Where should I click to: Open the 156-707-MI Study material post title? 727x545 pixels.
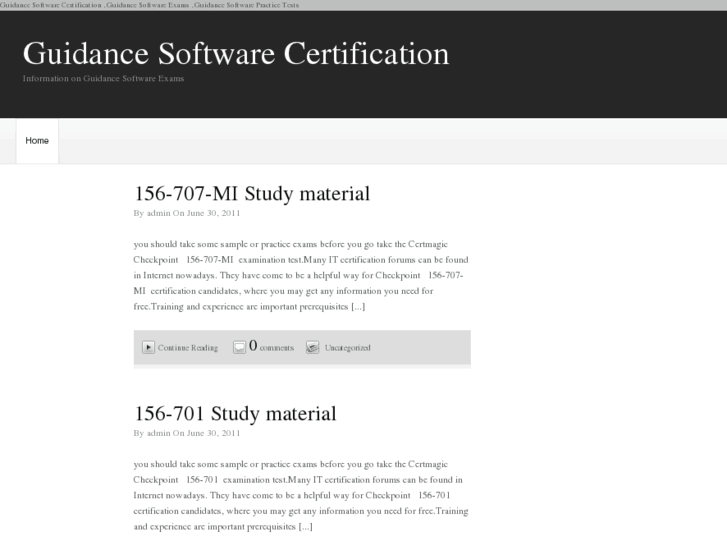click(252, 194)
